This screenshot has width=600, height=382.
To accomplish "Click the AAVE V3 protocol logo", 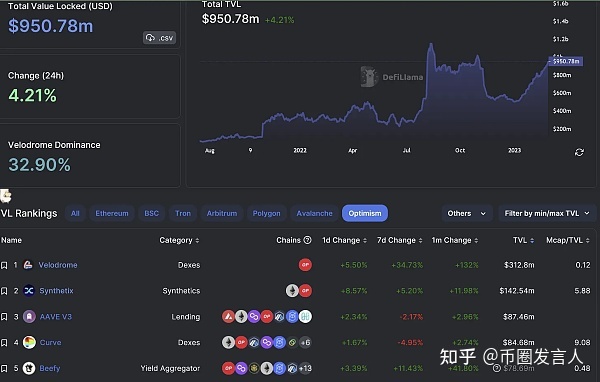I will [29, 317].
